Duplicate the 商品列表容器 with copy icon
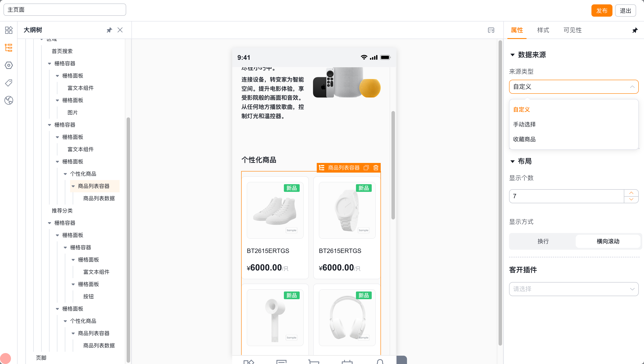 (366, 168)
